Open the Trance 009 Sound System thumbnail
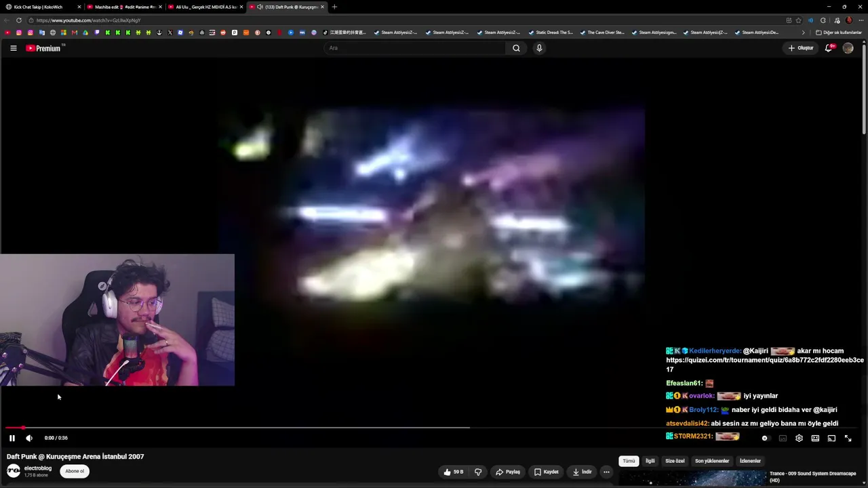868x488 pixels. pos(692,479)
